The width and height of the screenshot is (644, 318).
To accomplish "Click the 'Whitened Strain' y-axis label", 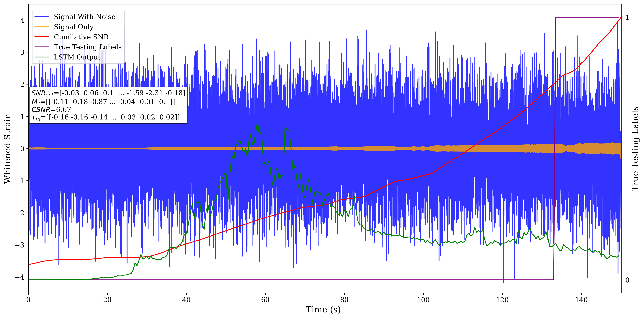I will pyautogui.click(x=7, y=149).
